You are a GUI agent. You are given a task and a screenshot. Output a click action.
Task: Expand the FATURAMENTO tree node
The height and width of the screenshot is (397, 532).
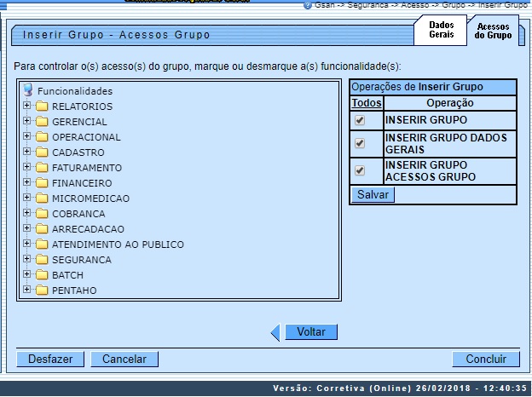[x=26, y=167]
